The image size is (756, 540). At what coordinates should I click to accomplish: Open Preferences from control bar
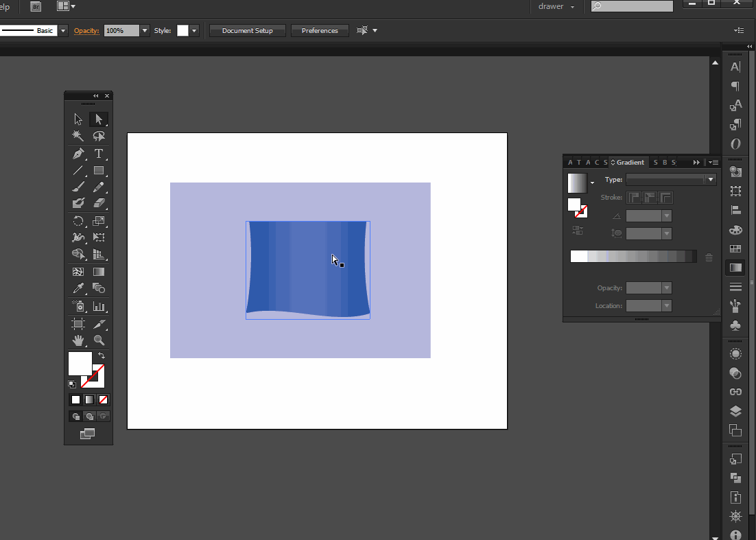pos(320,31)
